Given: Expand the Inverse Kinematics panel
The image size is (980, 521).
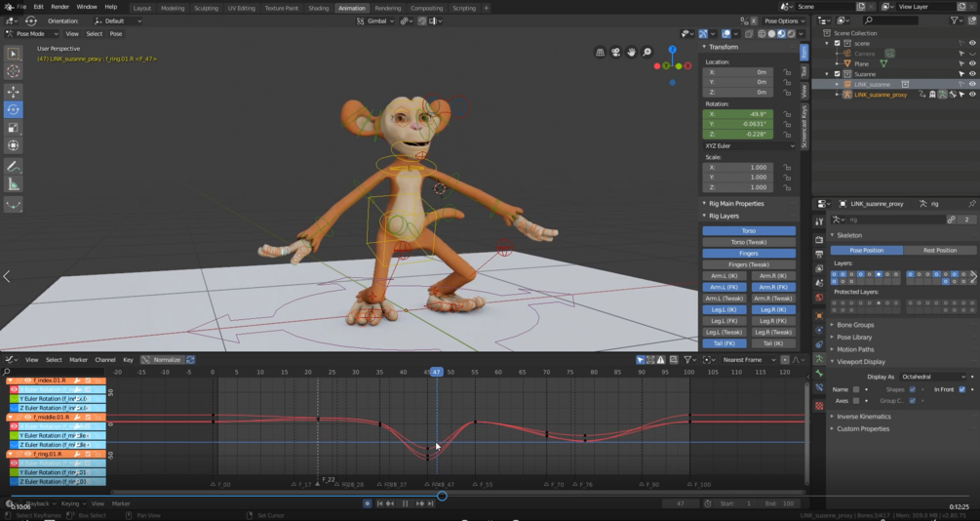Looking at the screenshot, I should coord(863,417).
